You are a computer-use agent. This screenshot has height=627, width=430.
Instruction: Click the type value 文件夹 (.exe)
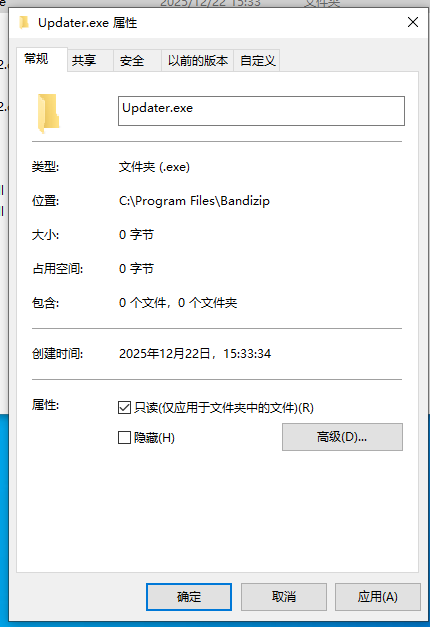pyautogui.click(x=154, y=167)
